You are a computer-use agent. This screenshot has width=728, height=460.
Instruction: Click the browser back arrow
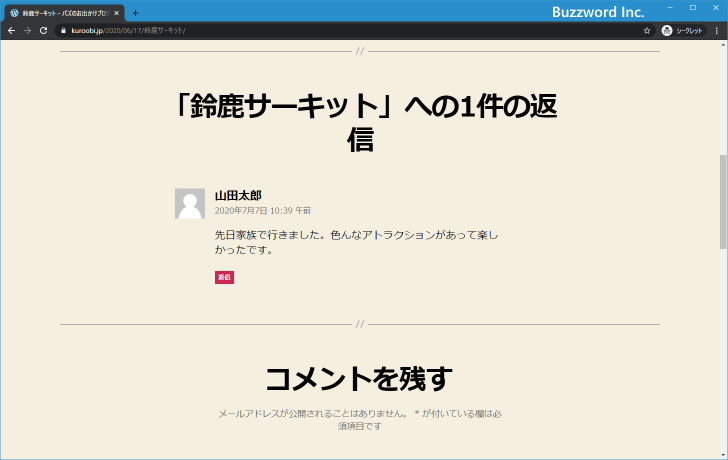(x=12, y=31)
